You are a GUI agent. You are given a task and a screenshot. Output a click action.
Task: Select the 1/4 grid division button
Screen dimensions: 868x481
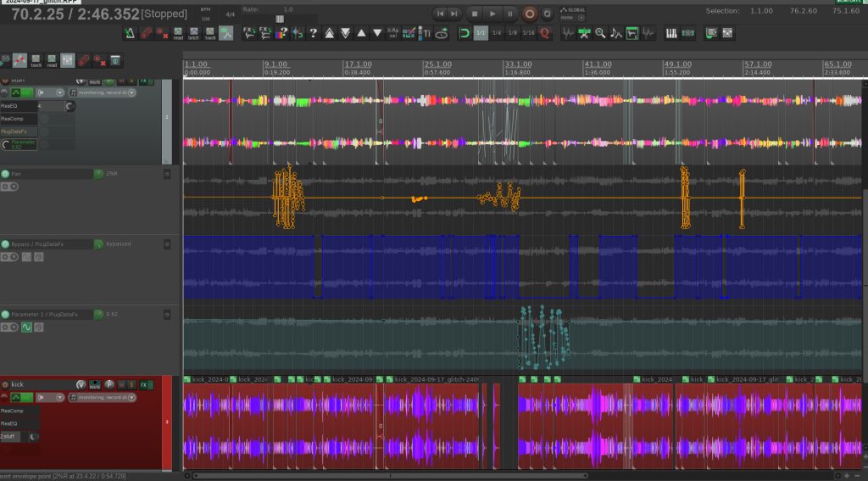[497, 33]
